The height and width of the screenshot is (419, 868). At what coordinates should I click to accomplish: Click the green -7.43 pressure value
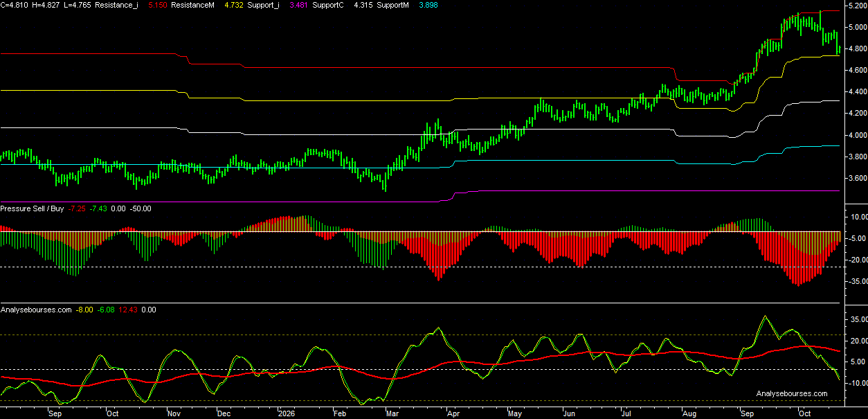(99, 208)
